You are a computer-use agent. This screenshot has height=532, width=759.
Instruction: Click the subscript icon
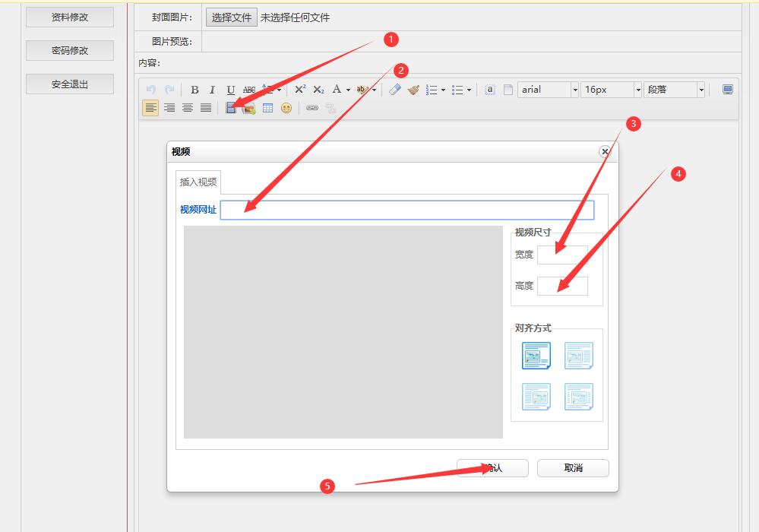(318, 90)
